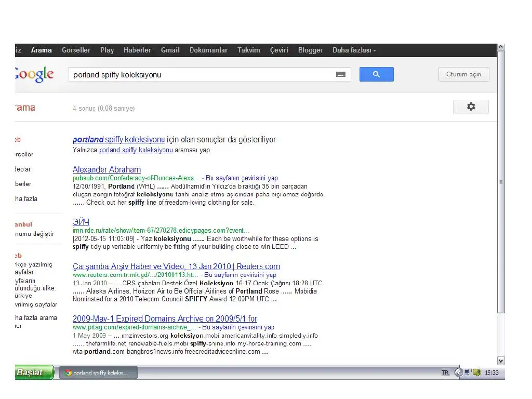Click the Google logo

coord(34,74)
